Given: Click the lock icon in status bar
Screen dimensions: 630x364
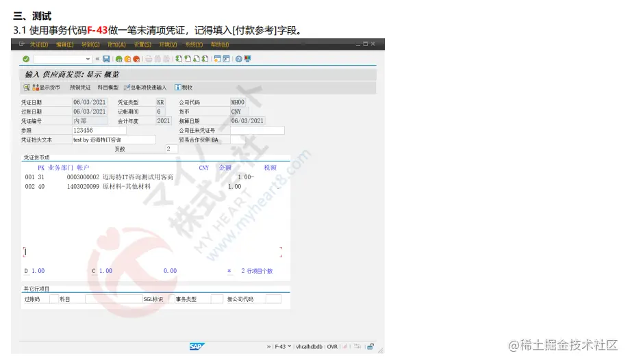Looking at the screenshot, I should pyautogui.click(x=370, y=346).
